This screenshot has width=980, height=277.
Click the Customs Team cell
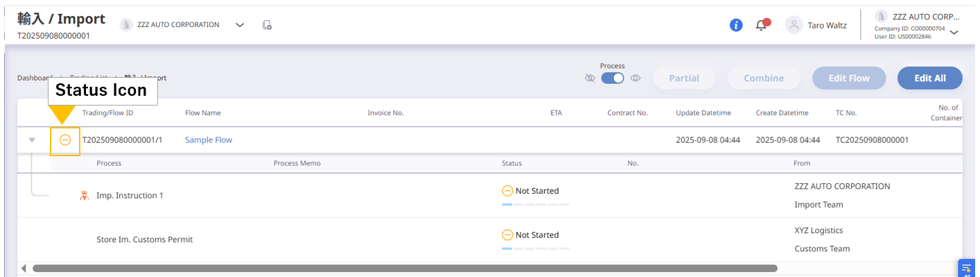click(822, 249)
